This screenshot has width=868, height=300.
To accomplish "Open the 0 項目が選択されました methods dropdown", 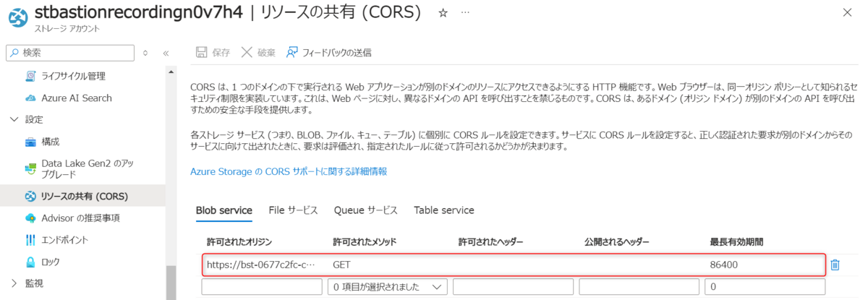I will click(x=388, y=287).
